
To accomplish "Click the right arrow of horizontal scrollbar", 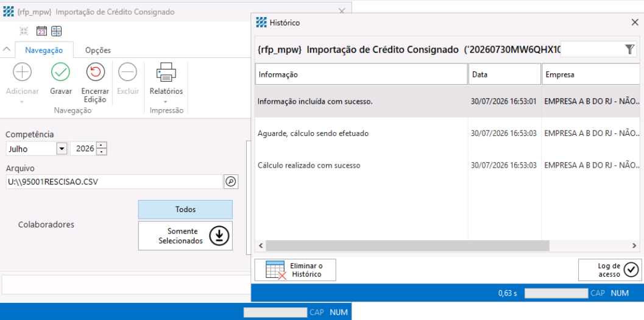I will (x=634, y=246).
